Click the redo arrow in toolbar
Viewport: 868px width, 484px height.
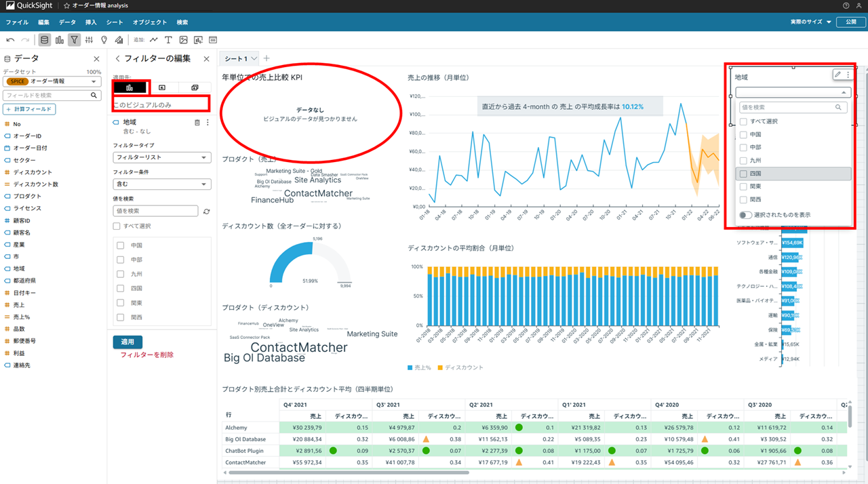25,40
